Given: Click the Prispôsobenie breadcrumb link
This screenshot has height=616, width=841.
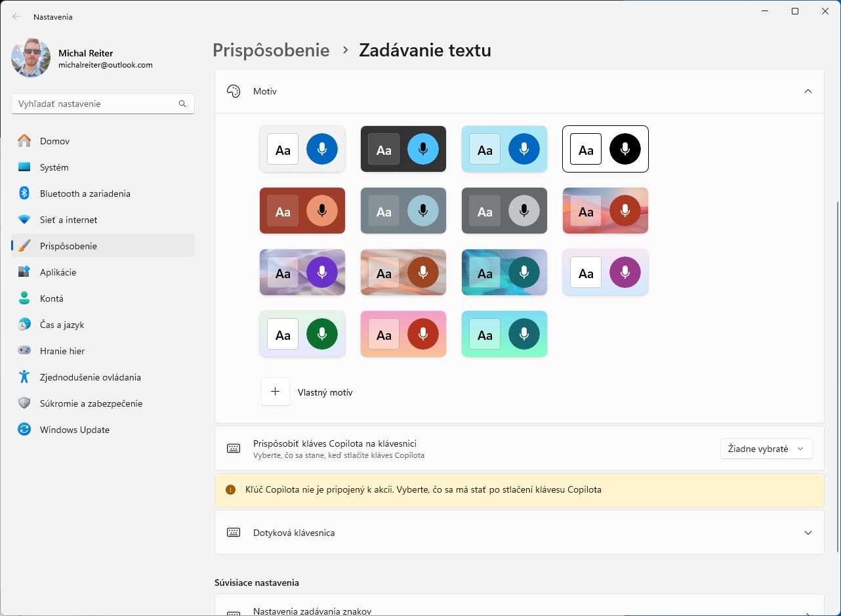Looking at the screenshot, I should pos(271,51).
